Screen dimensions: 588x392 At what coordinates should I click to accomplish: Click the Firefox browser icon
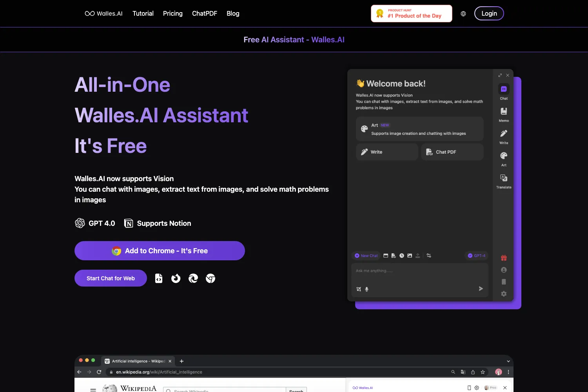click(176, 278)
